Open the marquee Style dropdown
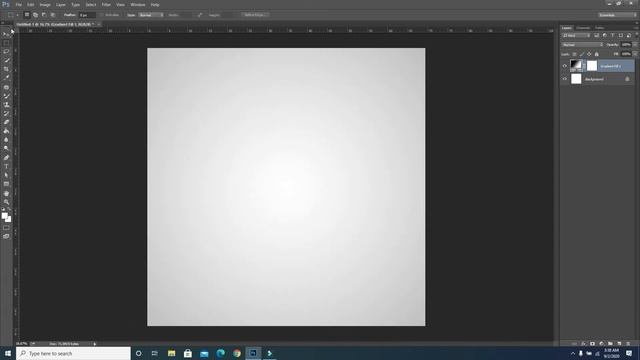The width and height of the screenshot is (640, 360). pos(151,15)
